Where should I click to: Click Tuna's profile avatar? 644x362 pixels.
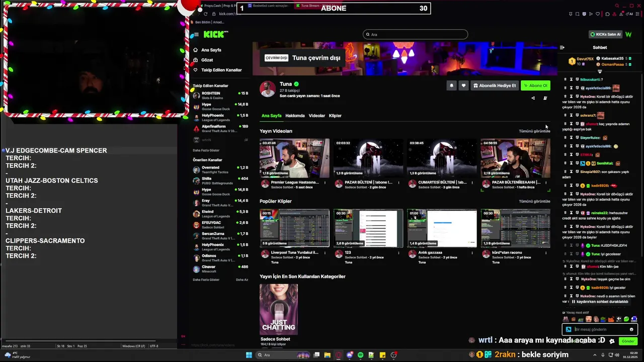point(268,89)
